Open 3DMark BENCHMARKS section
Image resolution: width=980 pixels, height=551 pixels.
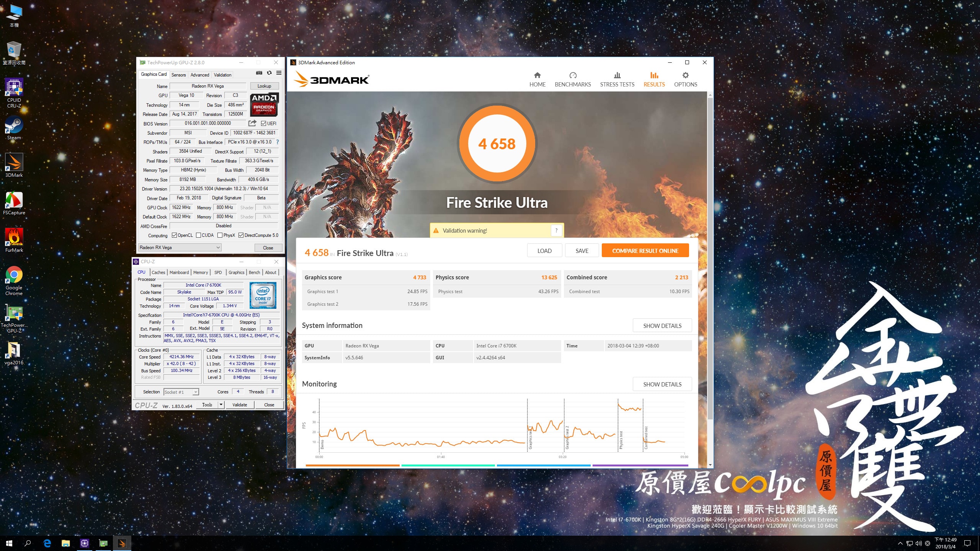click(573, 79)
